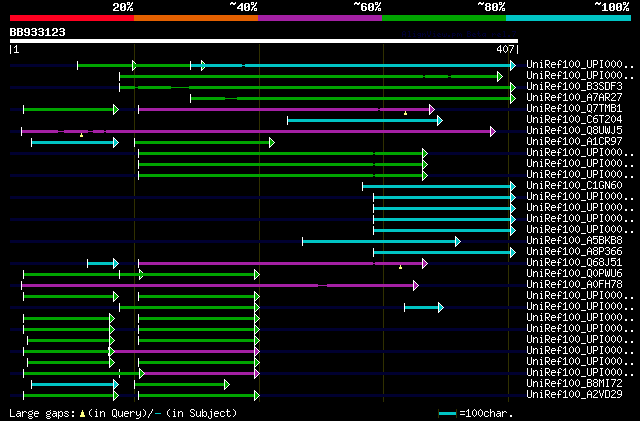The width and height of the screenshot is (640, 421).
Task: Click the red segment of the identity scale
Action: (72, 18)
